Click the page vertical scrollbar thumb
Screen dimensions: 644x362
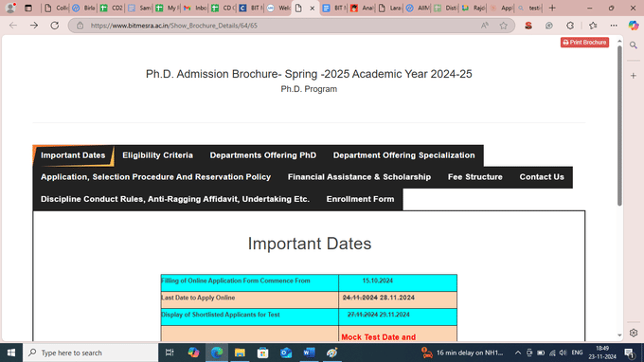pyautogui.click(x=619, y=125)
